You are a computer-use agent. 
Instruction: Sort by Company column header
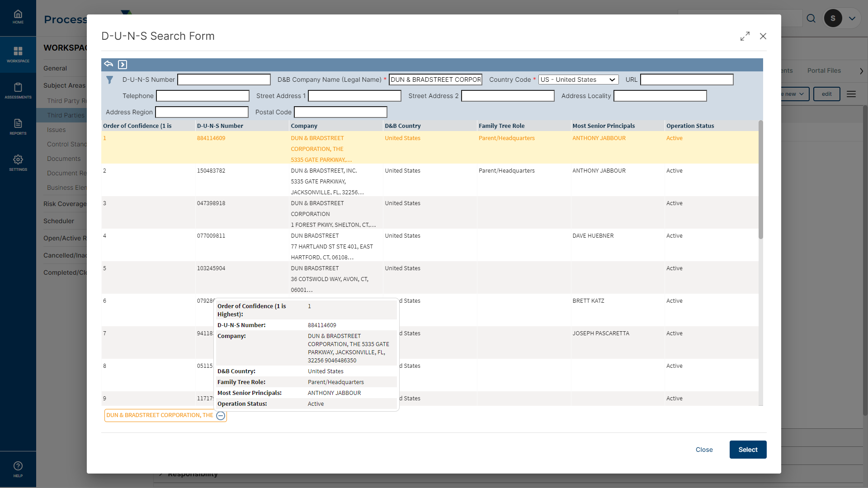(x=336, y=126)
